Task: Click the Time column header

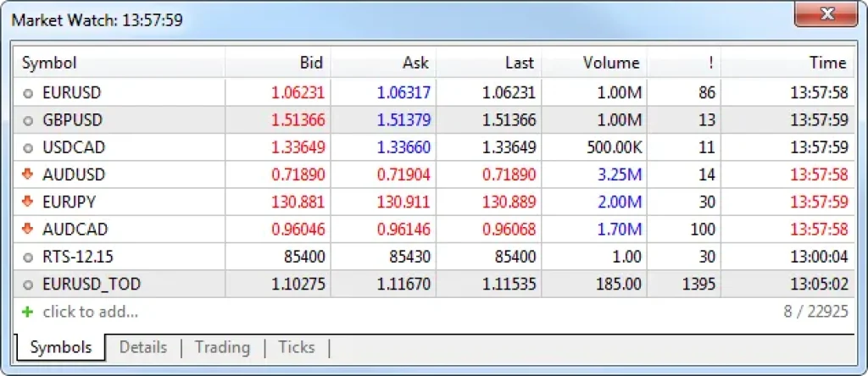Action: (787, 63)
